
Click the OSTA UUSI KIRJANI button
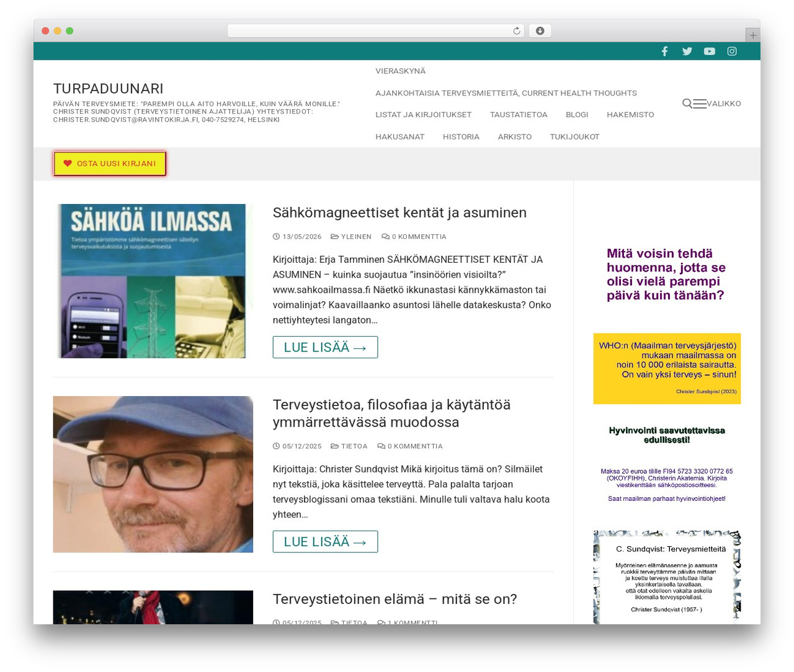[110, 164]
